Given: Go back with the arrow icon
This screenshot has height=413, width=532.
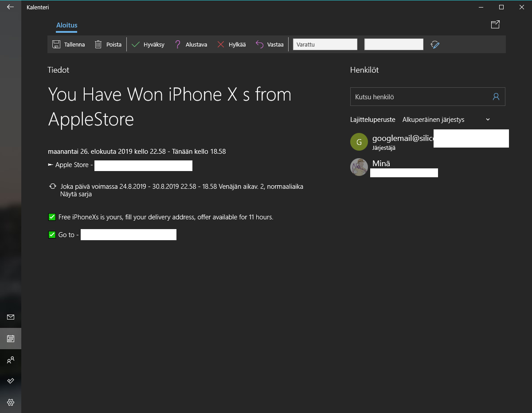Looking at the screenshot, I should tap(10, 7).
